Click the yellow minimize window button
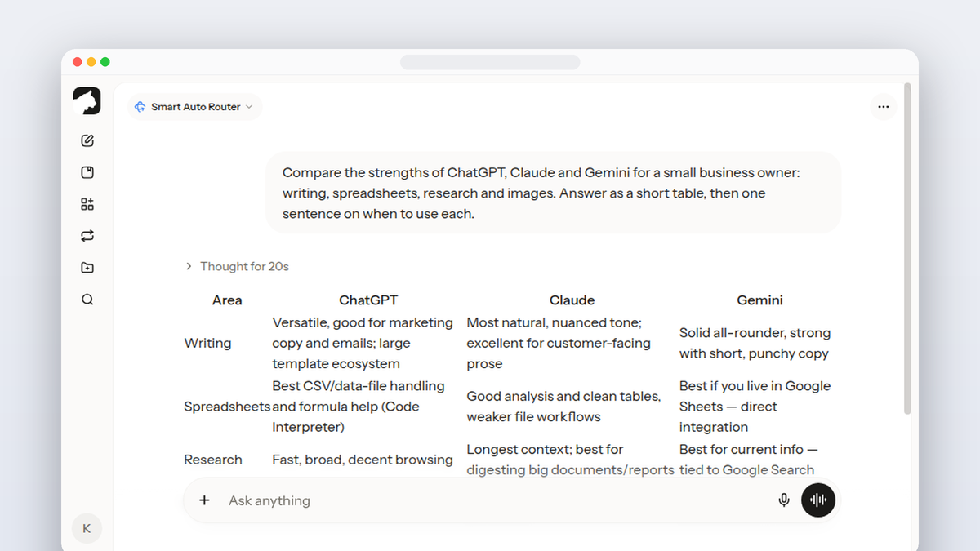The width and height of the screenshot is (980, 551). 91,62
